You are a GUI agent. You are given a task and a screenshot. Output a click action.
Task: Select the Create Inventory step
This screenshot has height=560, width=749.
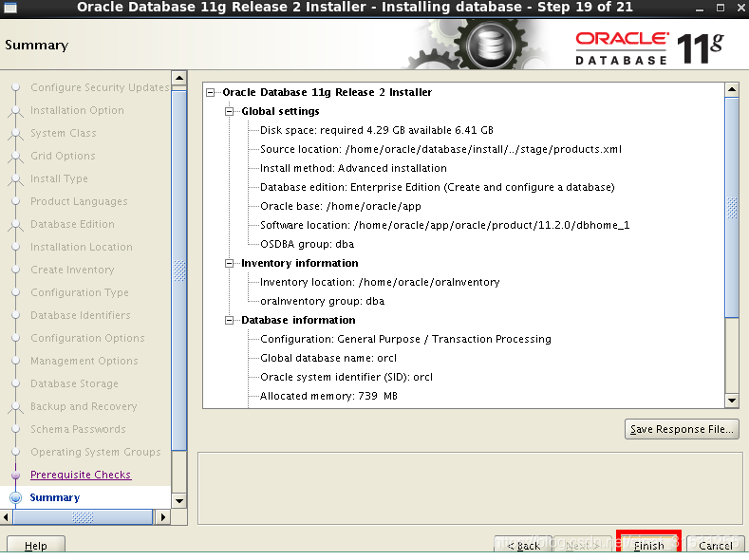tap(72, 270)
